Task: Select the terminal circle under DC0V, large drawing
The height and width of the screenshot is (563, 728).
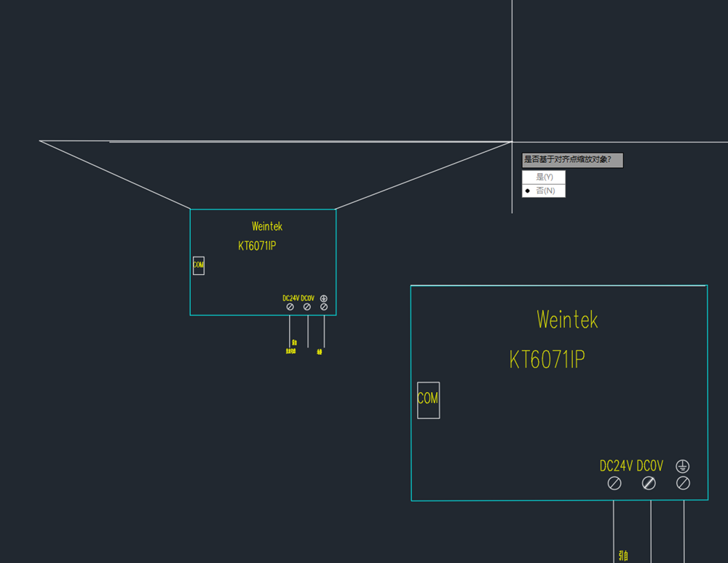Action: [649, 483]
